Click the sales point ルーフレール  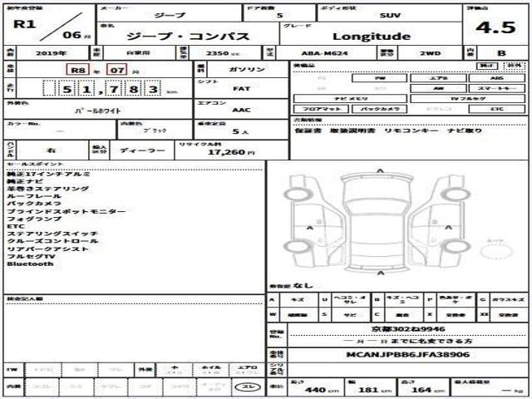click(34, 196)
